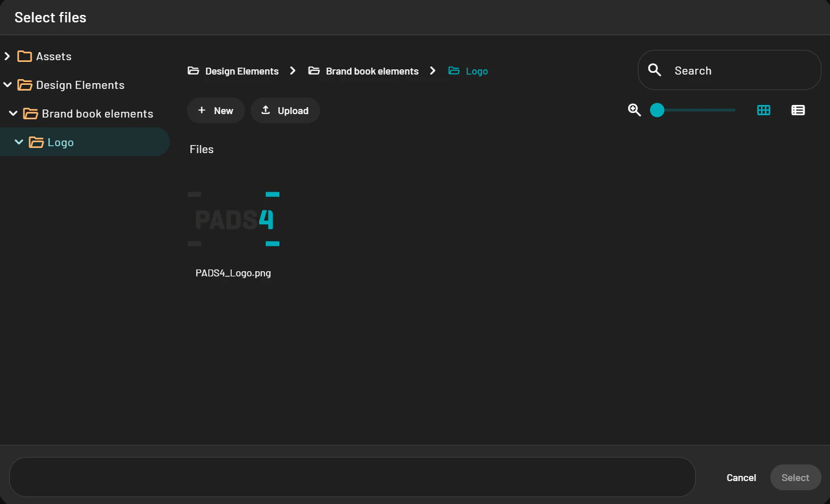The image size is (830, 504).
Task: Select the PADS4 logo thumbnail
Action: pyautogui.click(x=233, y=219)
